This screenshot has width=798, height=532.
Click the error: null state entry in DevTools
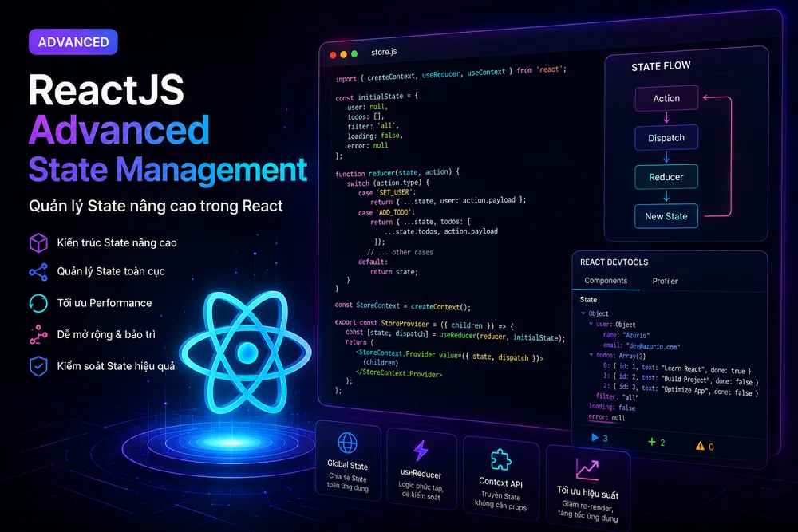(606, 418)
